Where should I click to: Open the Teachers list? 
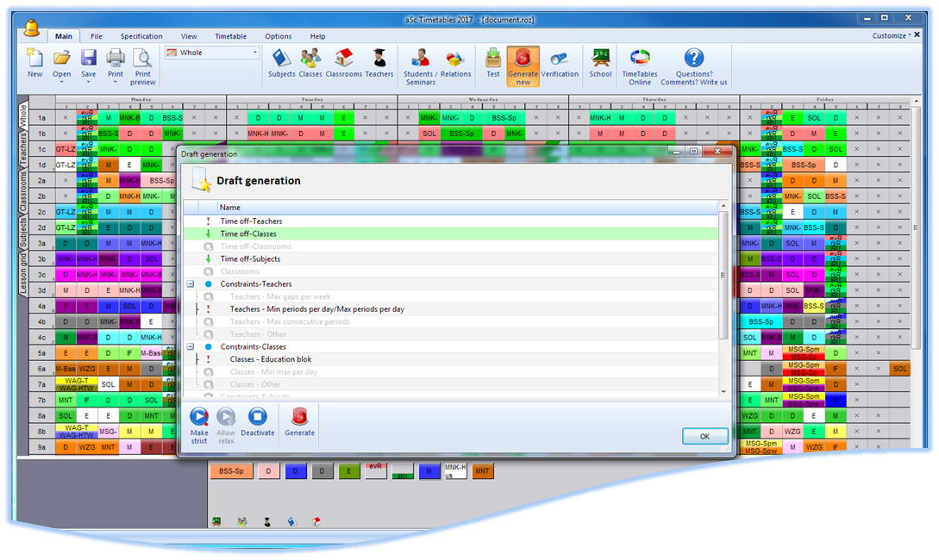pyautogui.click(x=379, y=62)
